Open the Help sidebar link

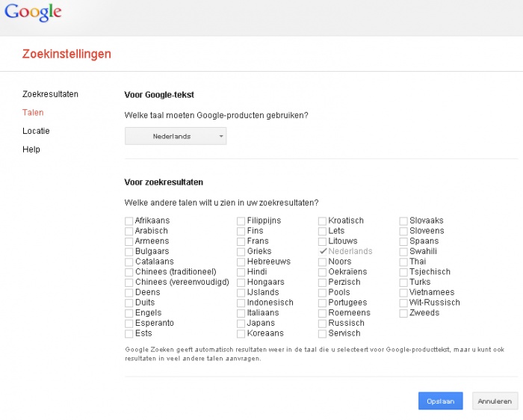(x=31, y=149)
